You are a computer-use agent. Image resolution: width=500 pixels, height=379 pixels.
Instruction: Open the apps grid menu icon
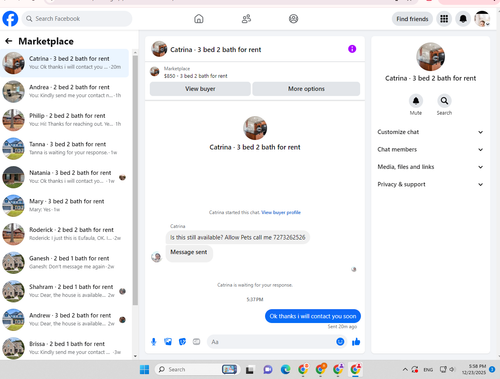[x=444, y=19]
